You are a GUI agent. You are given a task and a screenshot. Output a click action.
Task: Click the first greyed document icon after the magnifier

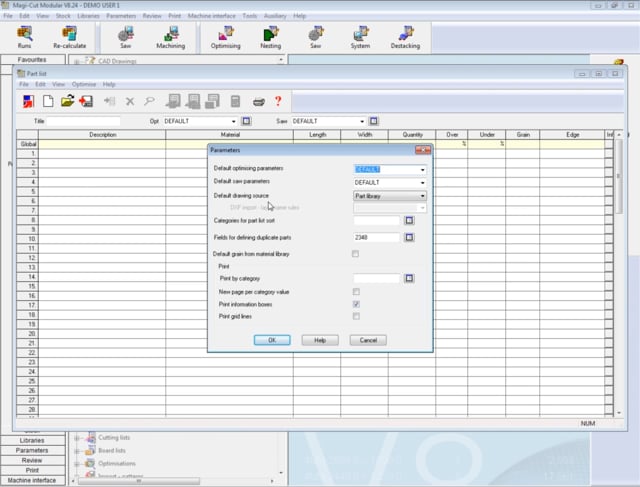coord(173,101)
